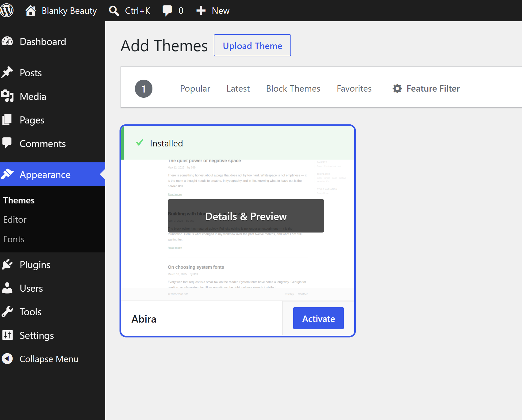
Task: Click the home icon beside Blanky Beauty
Action: tap(30, 10)
